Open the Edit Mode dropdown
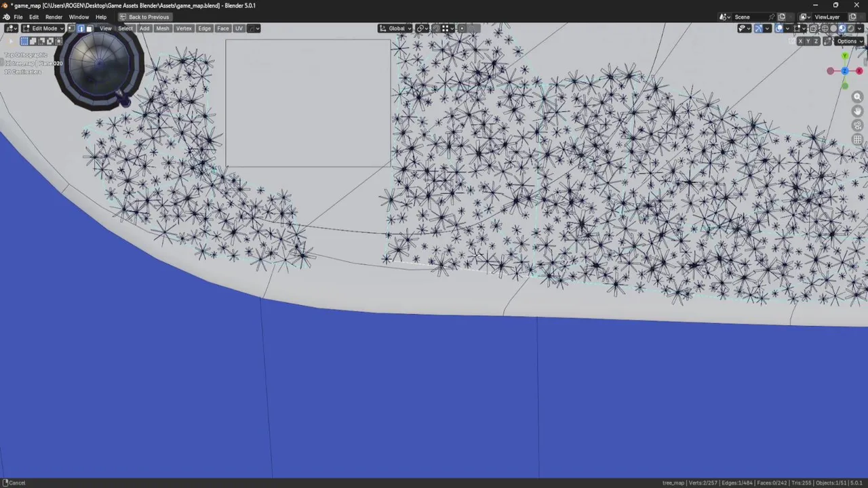This screenshot has height=488, width=868. [x=43, y=28]
